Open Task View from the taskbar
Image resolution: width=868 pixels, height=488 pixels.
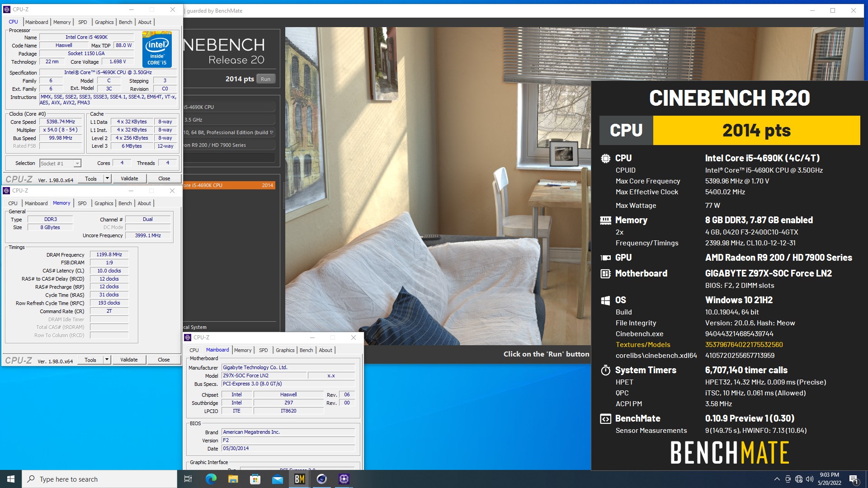pos(188,479)
